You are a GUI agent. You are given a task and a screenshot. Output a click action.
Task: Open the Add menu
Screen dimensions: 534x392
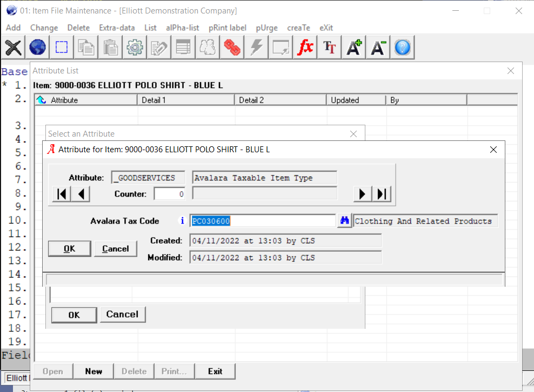14,28
